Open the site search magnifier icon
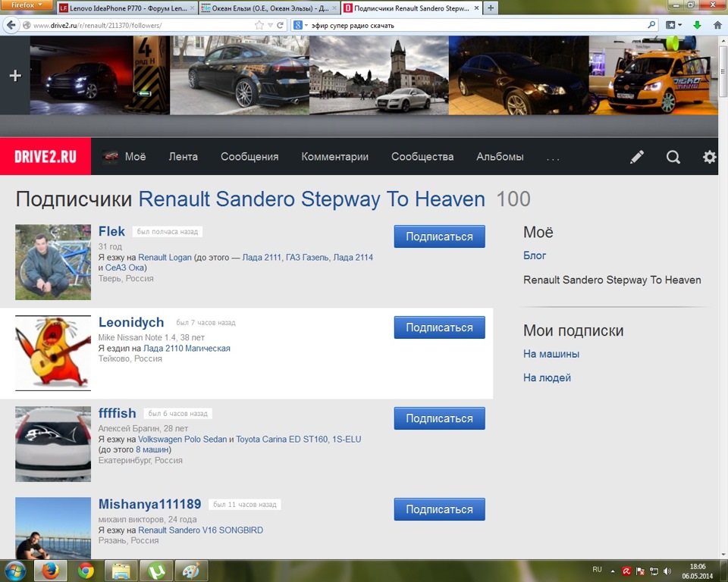The width and height of the screenshot is (728, 582). click(x=673, y=157)
